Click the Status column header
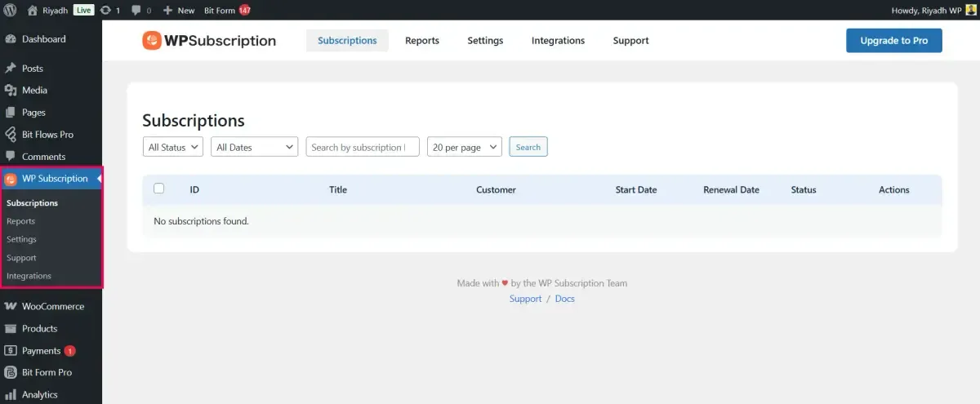 [x=804, y=189]
